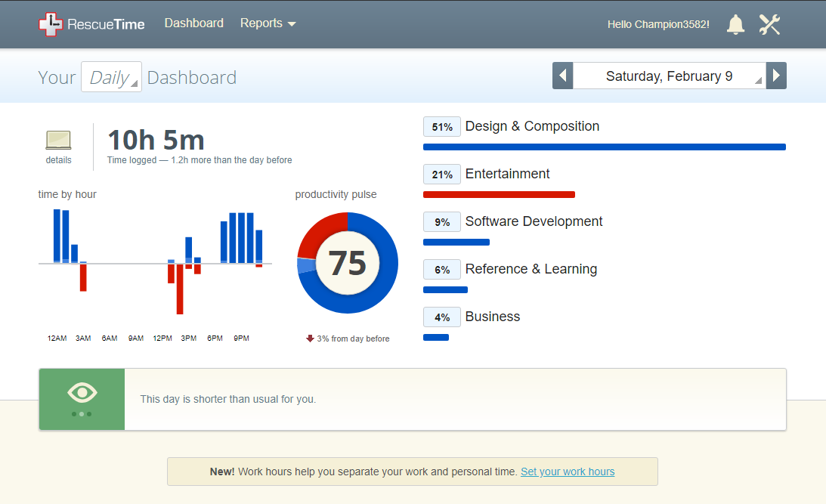Image resolution: width=826 pixels, height=504 pixels.
Task: Click the 9% Software Development badge
Action: click(441, 221)
